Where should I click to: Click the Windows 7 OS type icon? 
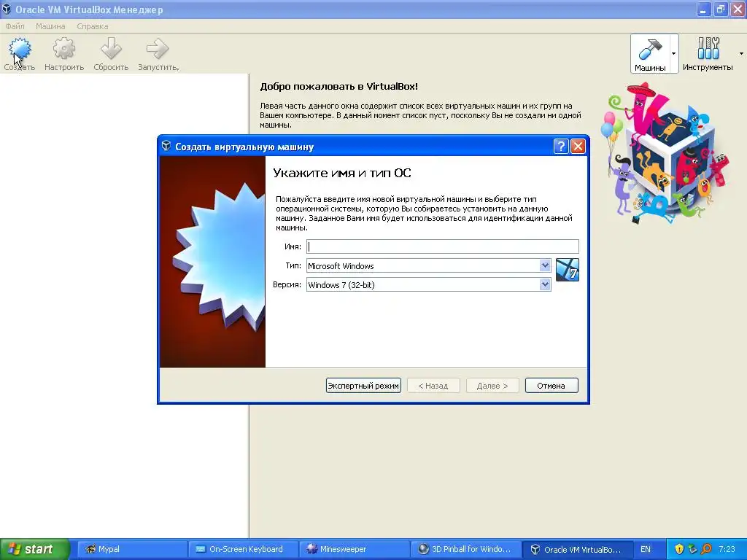[568, 270]
